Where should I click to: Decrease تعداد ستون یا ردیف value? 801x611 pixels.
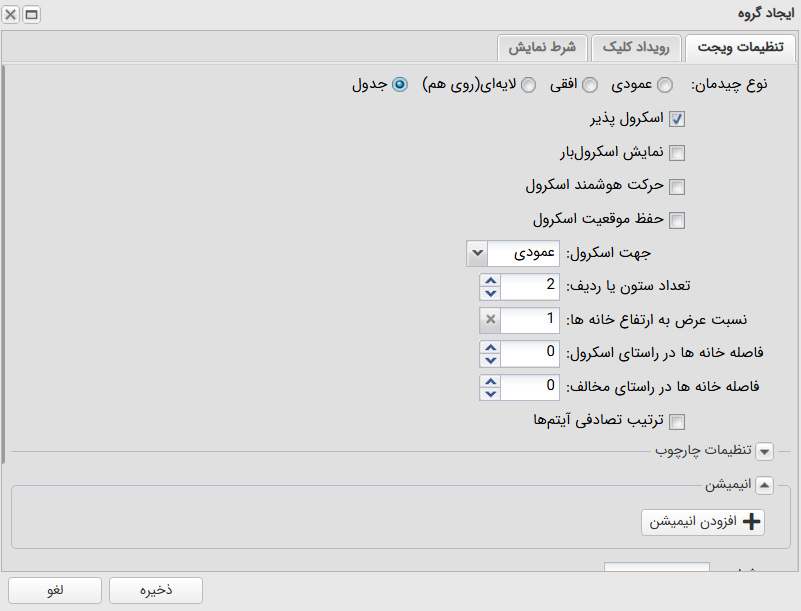coord(490,294)
